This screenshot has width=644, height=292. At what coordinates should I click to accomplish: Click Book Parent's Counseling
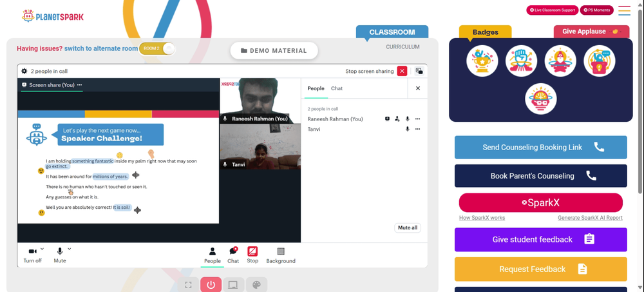click(540, 176)
